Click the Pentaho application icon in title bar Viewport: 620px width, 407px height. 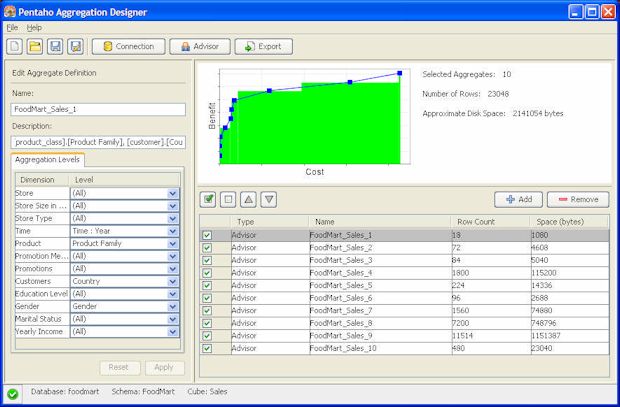pyautogui.click(x=10, y=11)
